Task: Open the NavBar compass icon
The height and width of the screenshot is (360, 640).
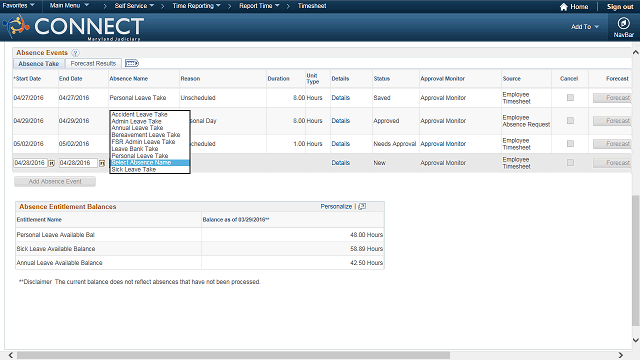Action: (x=623, y=23)
